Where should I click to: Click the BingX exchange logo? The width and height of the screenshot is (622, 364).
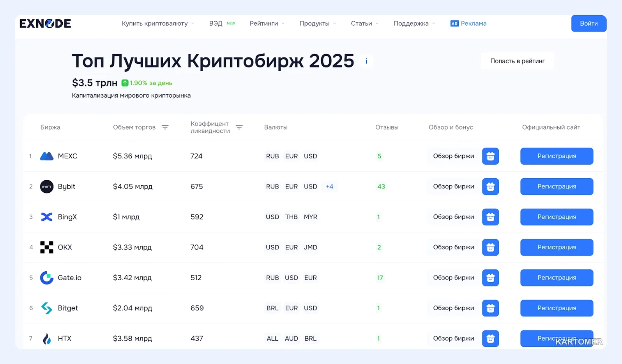pyautogui.click(x=47, y=217)
